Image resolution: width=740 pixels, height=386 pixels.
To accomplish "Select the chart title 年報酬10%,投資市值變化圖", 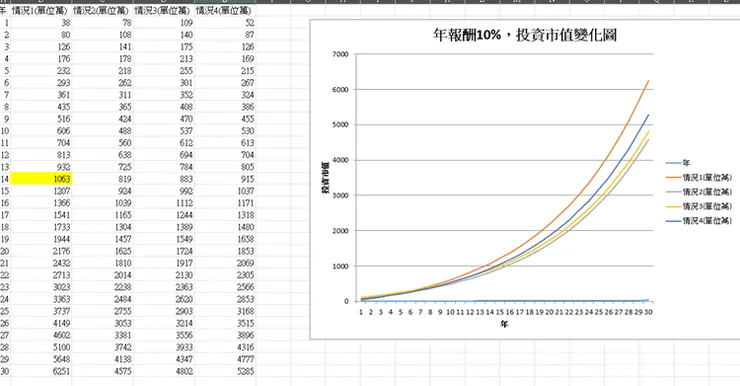I will 525,35.
